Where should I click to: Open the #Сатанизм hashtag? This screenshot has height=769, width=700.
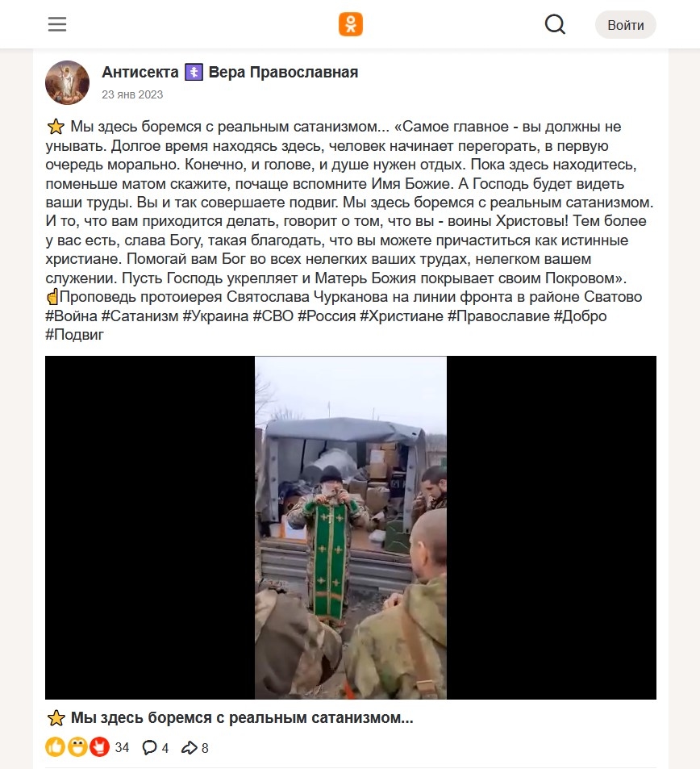coord(140,316)
